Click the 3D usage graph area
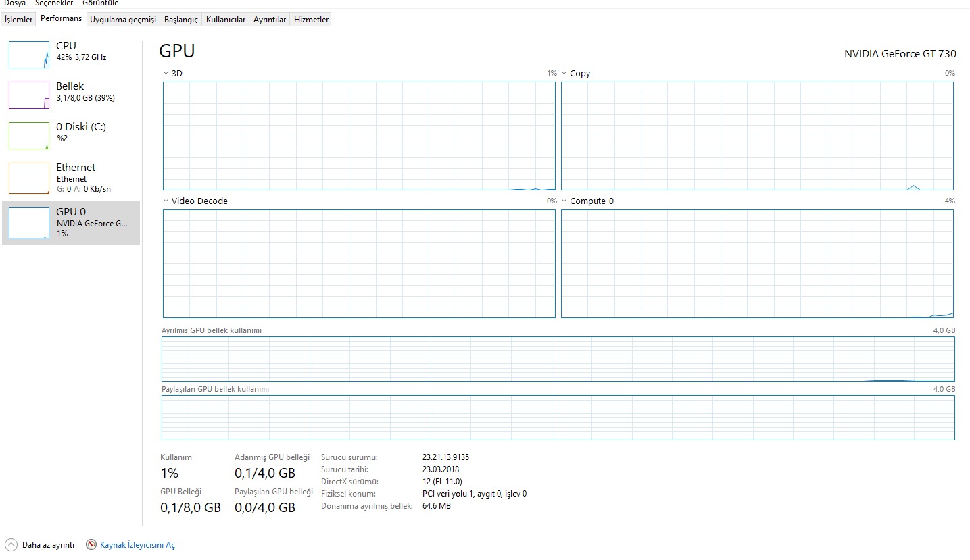 pyautogui.click(x=359, y=136)
